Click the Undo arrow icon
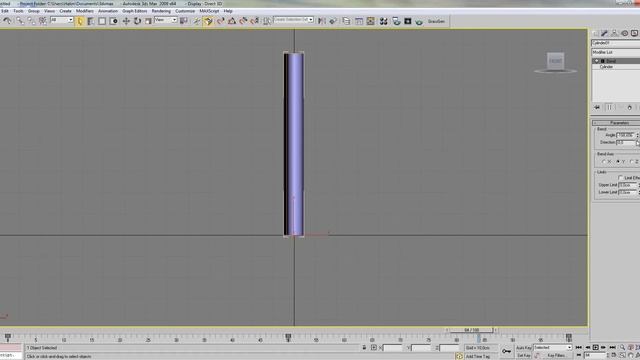Screen dimensions: 640x360 pyautogui.click(x=7, y=21)
